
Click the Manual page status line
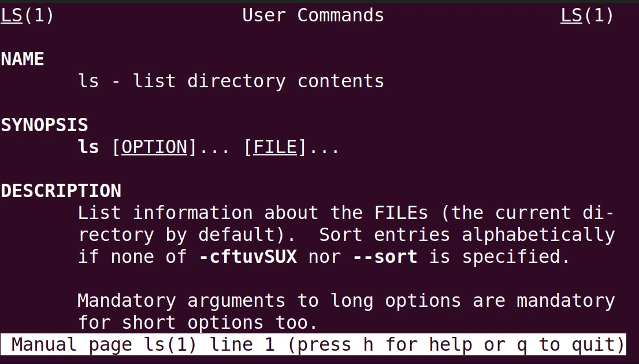point(313,344)
